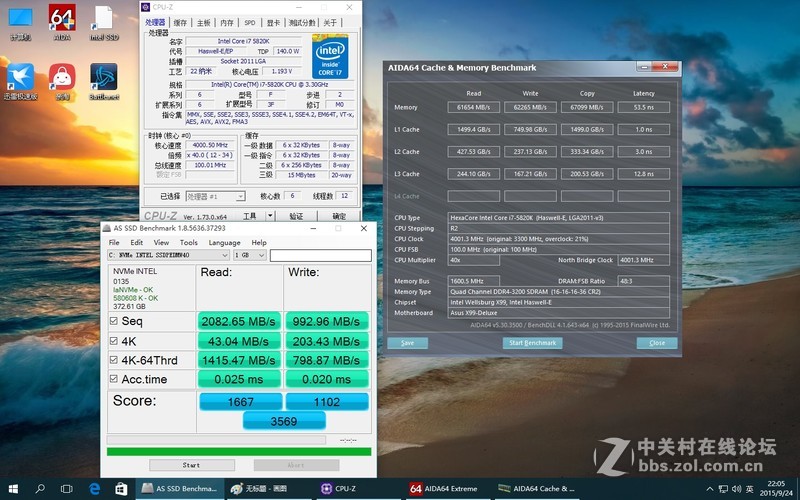Open the Help menu in AS SSD
800x500 pixels.
[259, 242]
